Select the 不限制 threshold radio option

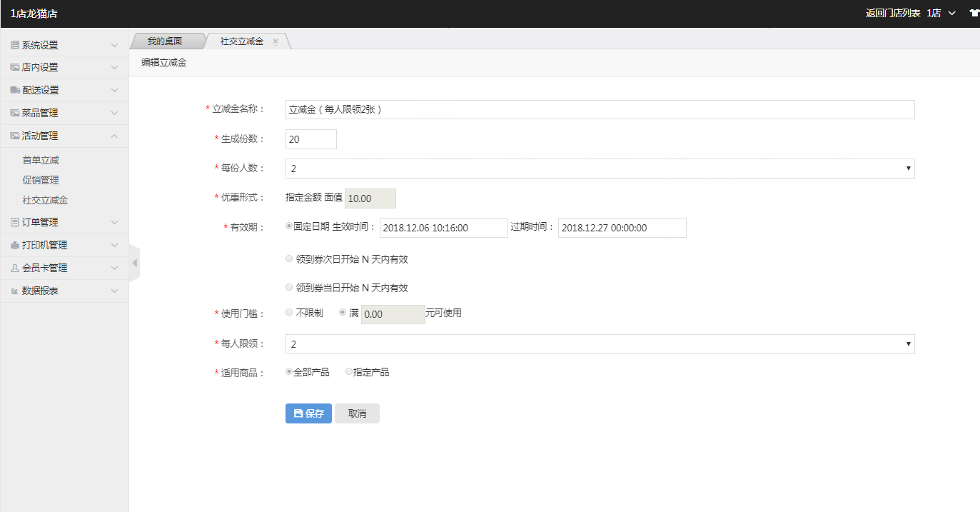click(289, 313)
